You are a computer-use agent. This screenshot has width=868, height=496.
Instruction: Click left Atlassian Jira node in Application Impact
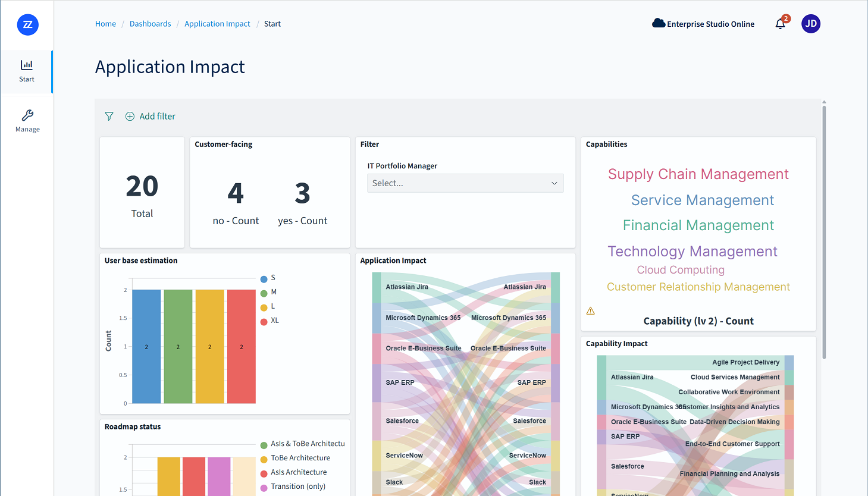[x=377, y=287]
